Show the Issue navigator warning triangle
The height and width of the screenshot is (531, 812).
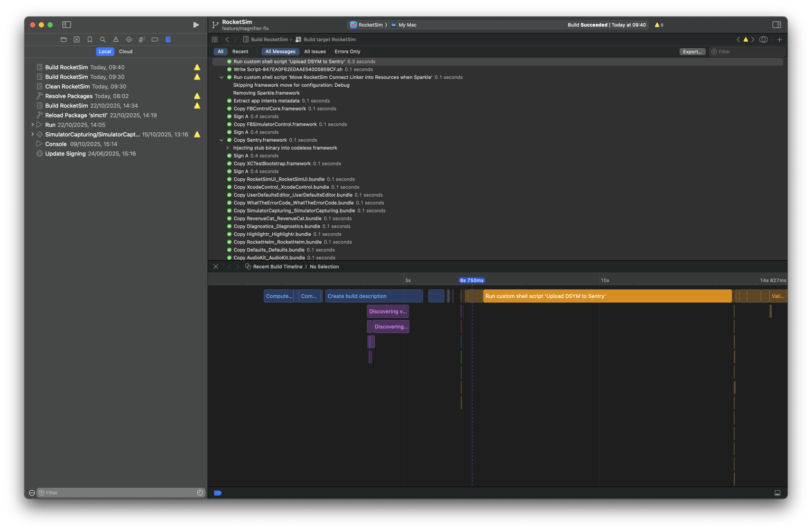116,39
